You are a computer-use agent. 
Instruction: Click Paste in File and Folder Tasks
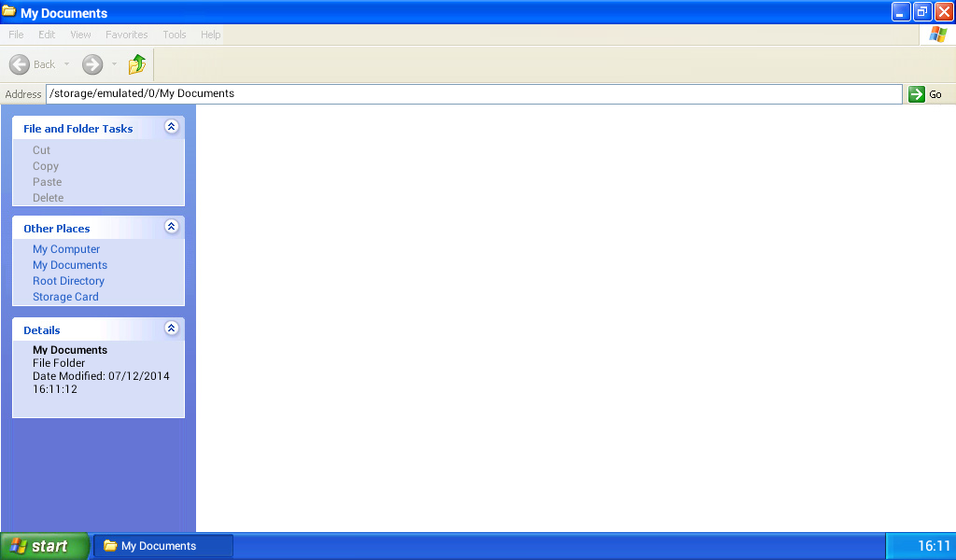47,181
